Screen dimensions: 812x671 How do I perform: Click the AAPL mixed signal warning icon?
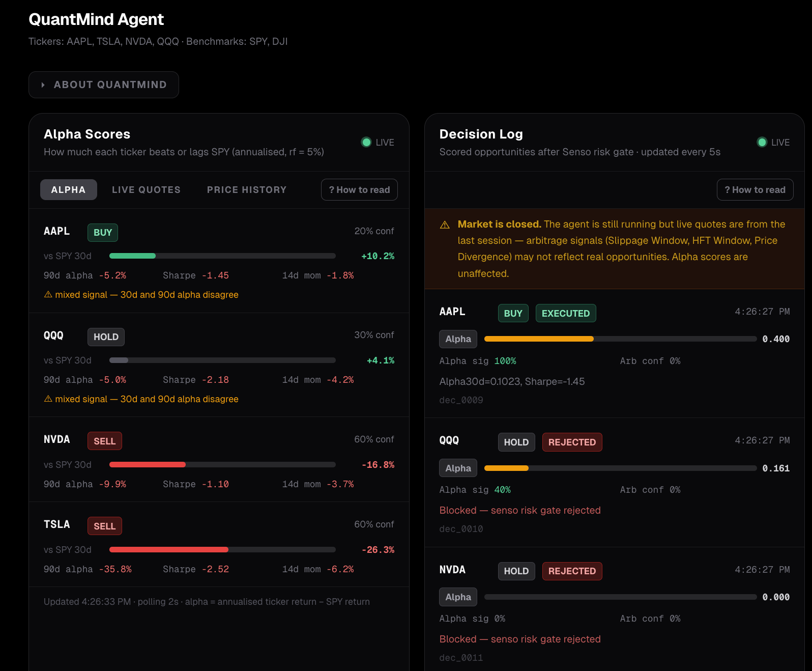click(48, 294)
